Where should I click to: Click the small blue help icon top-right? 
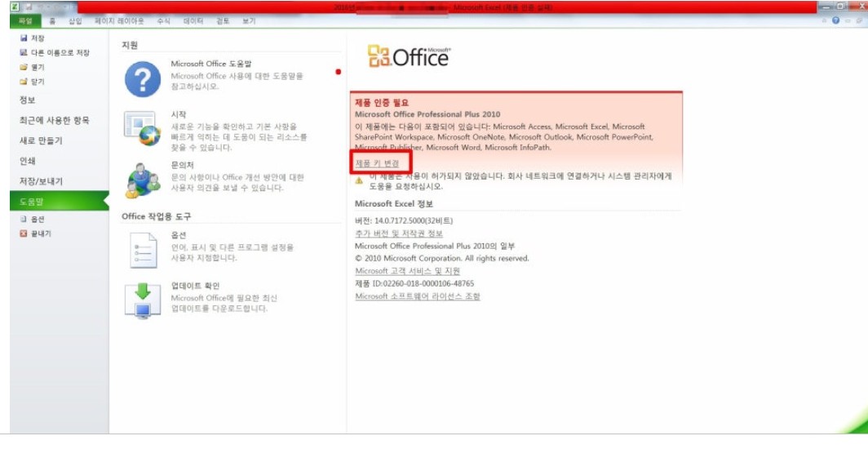point(835,20)
